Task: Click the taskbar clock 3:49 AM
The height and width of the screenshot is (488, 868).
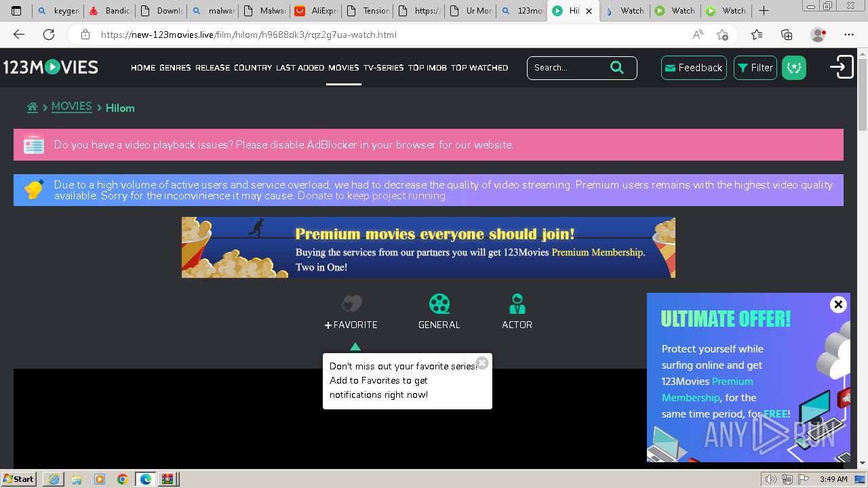Action: pyautogui.click(x=833, y=479)
